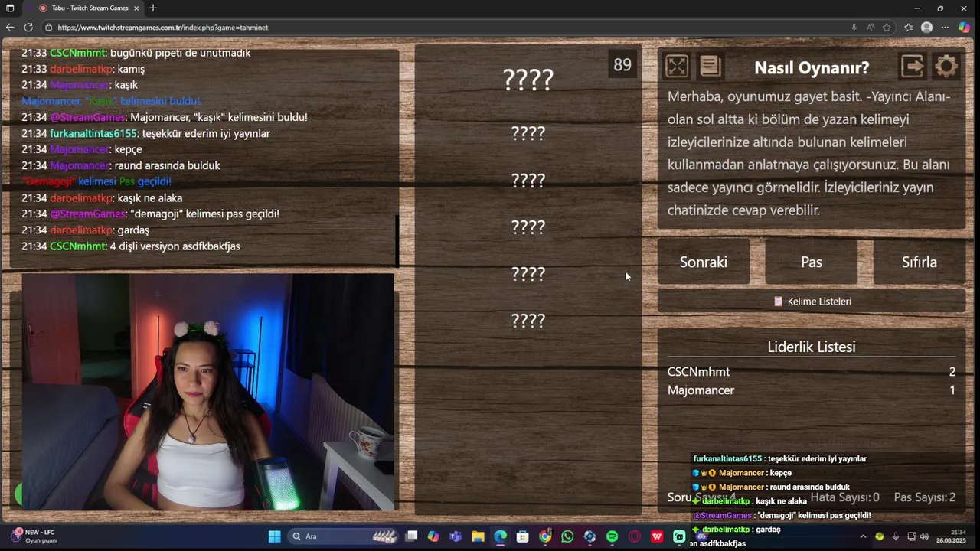Reload the page

pos(28,28)
